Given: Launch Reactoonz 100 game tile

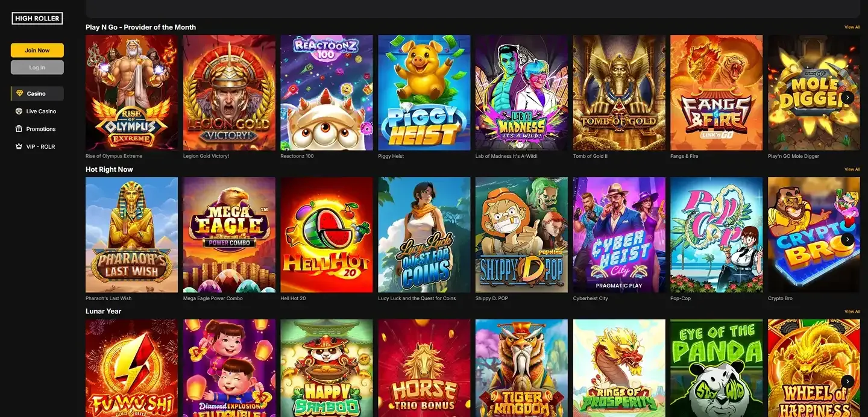Looking at the screenshot, I should 327,93.
